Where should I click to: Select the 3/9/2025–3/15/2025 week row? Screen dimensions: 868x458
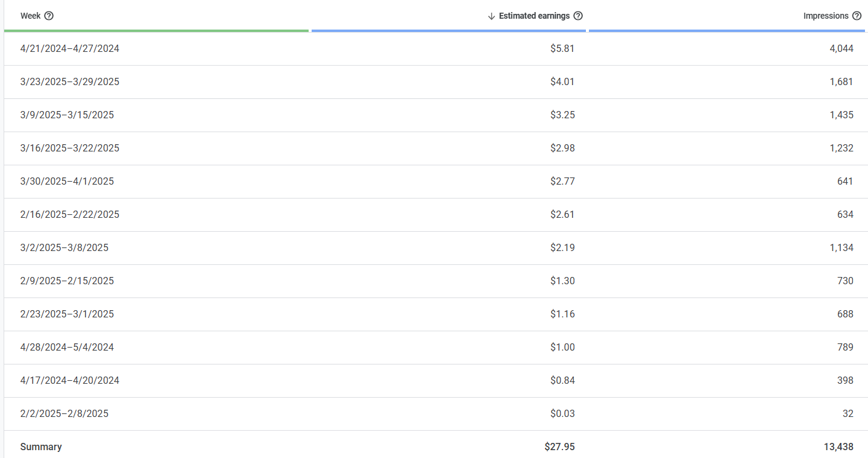point(66,115)
